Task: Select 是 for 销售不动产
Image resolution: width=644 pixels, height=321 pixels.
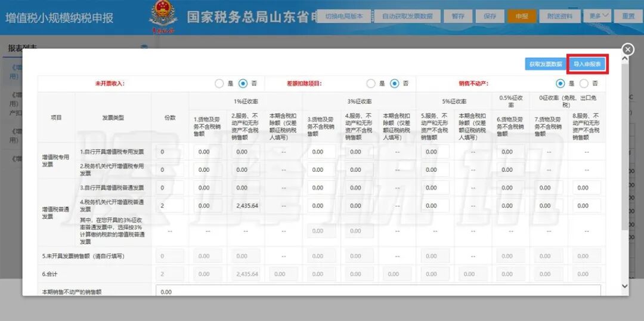Action: tap(560, 84)
